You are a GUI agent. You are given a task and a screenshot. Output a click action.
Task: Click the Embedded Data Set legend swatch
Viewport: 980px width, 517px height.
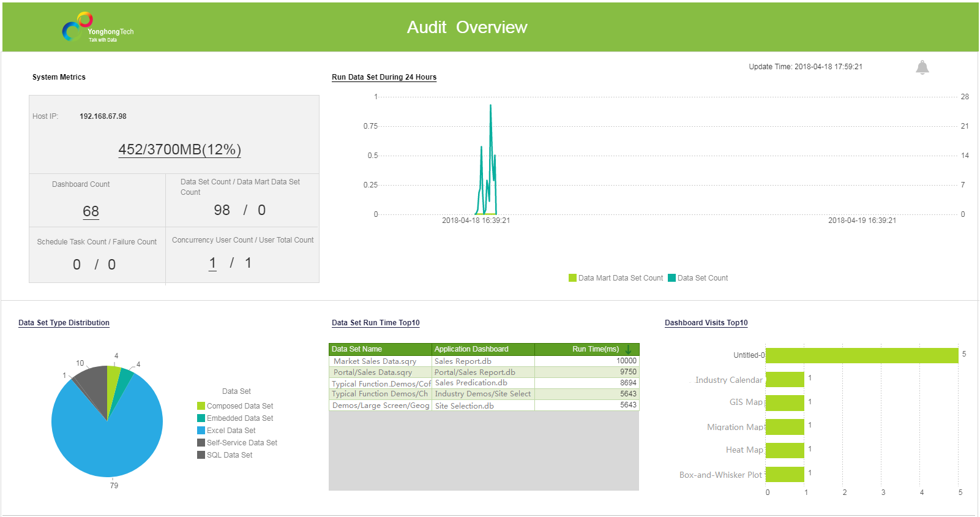[201, 418]
